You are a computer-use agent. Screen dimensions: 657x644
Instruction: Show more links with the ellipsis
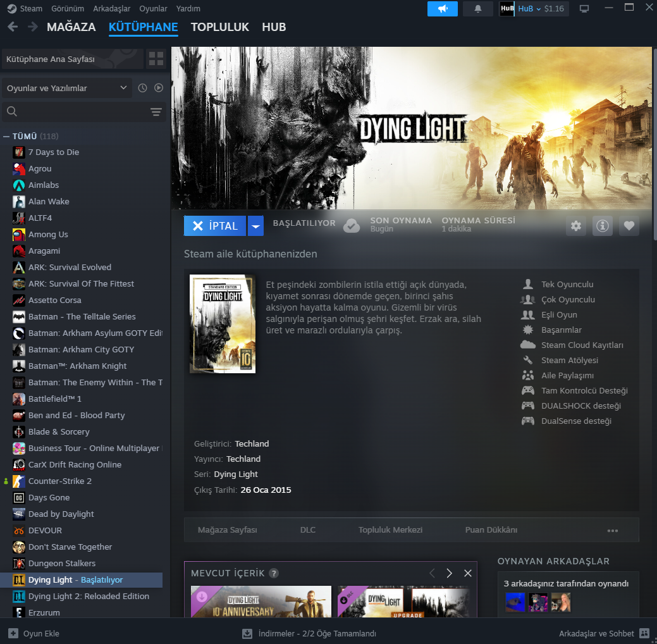[613, 530]
